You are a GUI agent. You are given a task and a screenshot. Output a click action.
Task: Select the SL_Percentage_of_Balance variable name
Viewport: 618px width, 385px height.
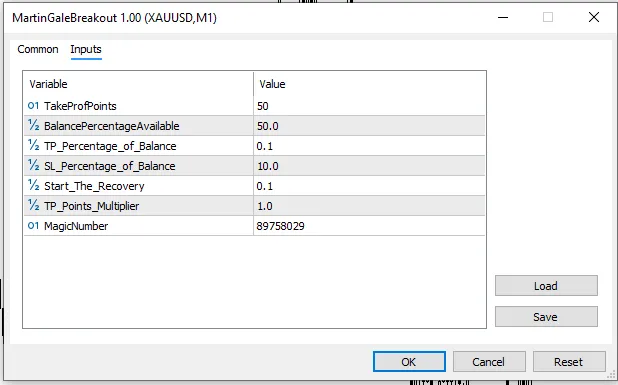click(110, 166)
